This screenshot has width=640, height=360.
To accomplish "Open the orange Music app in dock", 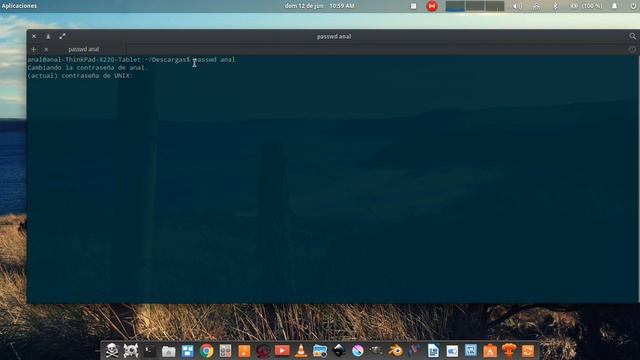I will pyautogui.click(x=244, y=351).
